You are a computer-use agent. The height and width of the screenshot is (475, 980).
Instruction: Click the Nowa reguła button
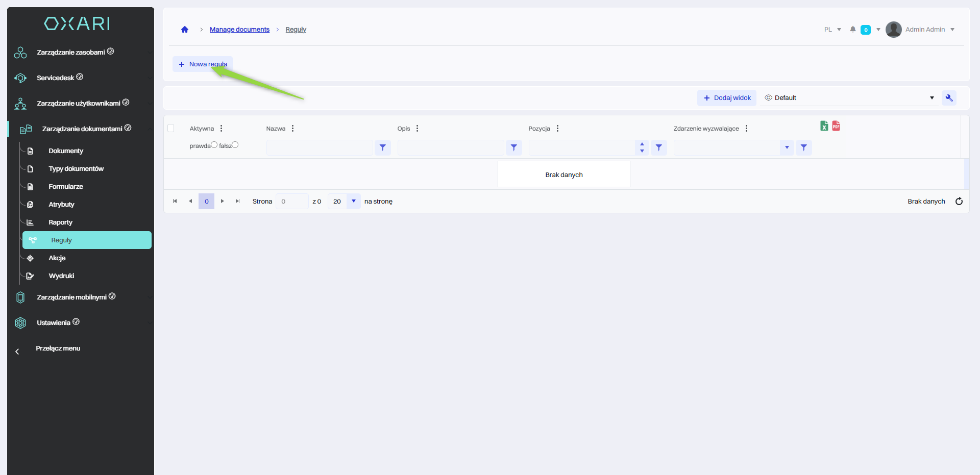203,64
